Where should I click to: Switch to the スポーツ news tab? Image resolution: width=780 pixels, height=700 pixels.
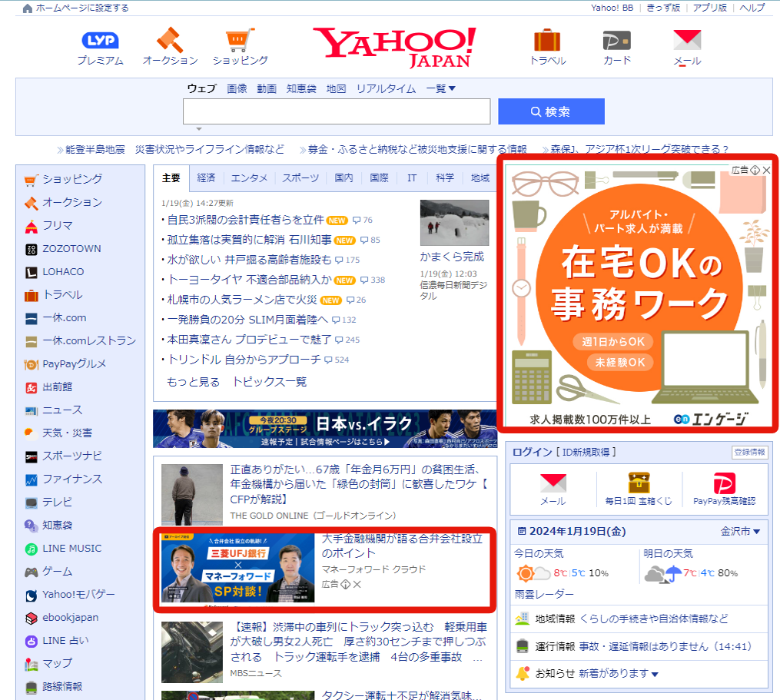tap(300, 177)
